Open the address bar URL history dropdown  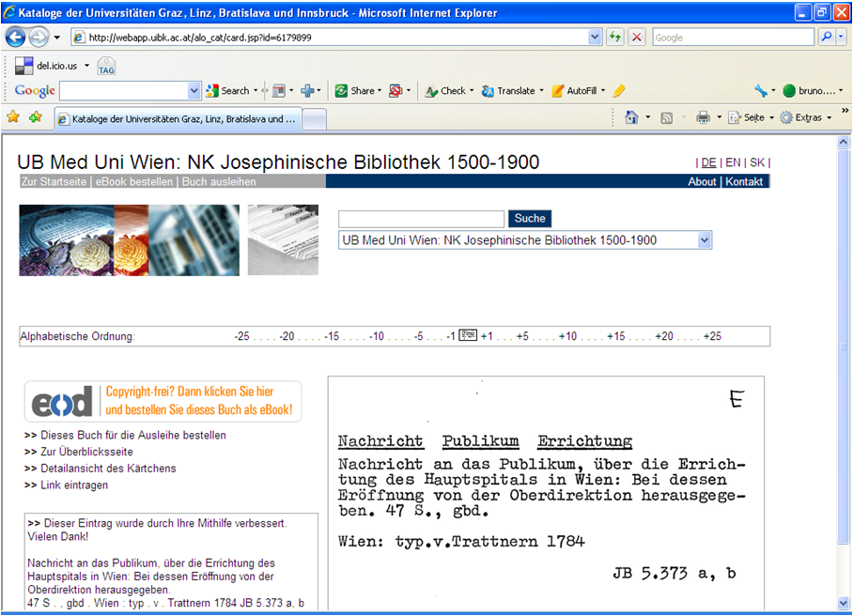coord(595,38)
